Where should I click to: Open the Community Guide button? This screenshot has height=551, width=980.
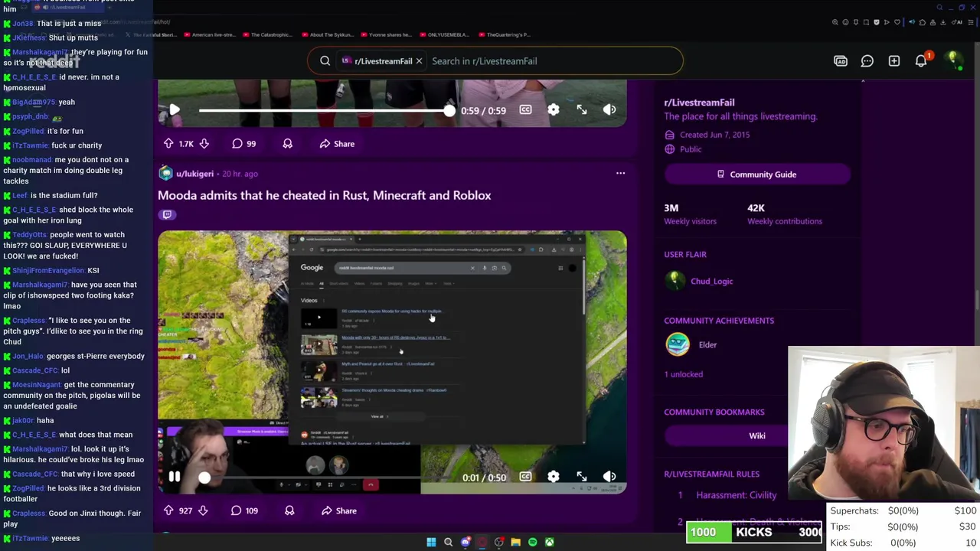pos(757,174)
